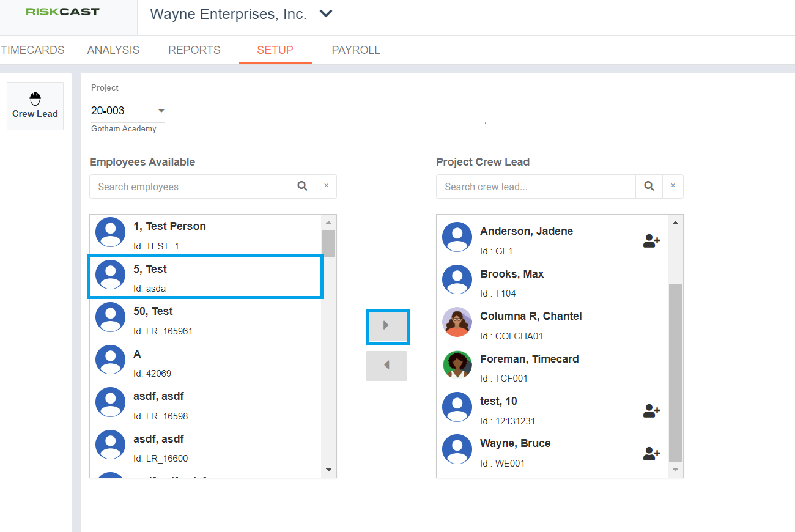Go to the REPORTS tab
This screenshot has height=532, width=795.
[194, 50]
